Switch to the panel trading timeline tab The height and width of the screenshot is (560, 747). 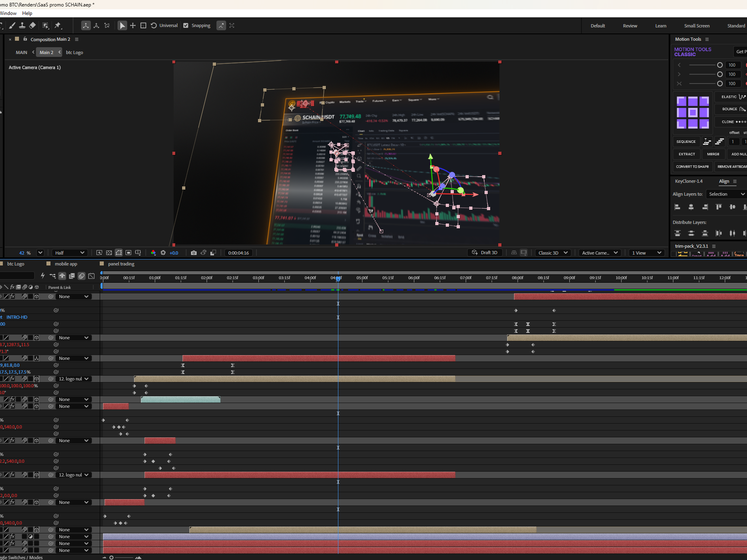pos(121,264)
